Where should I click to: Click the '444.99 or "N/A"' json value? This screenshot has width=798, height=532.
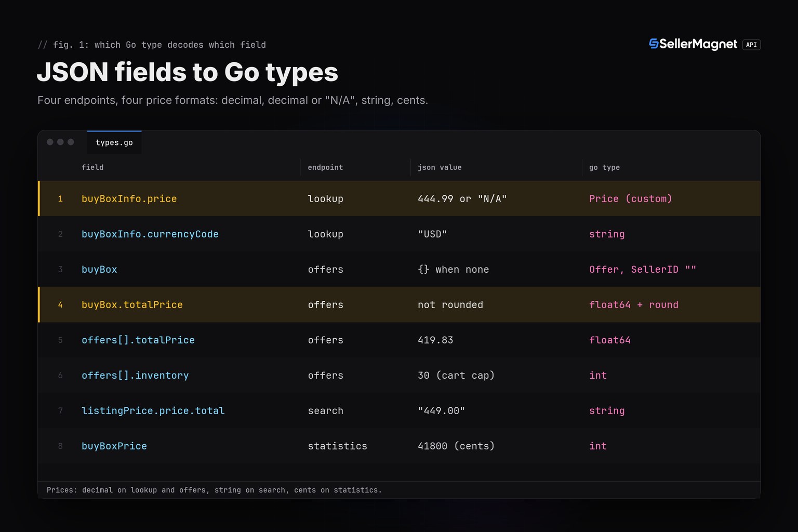[462, 198]
